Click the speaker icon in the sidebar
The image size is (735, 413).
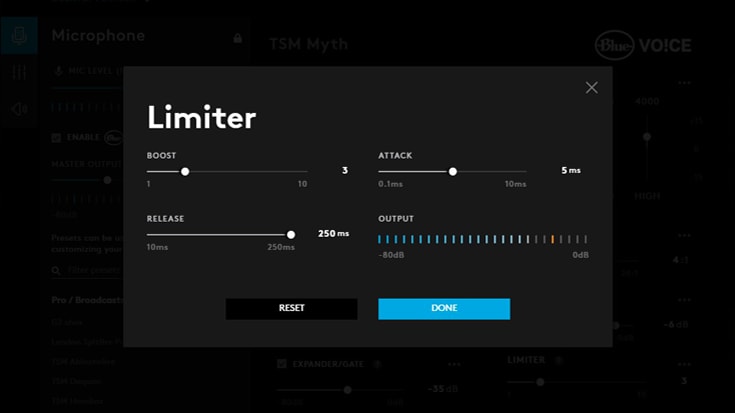coord(19,109)
